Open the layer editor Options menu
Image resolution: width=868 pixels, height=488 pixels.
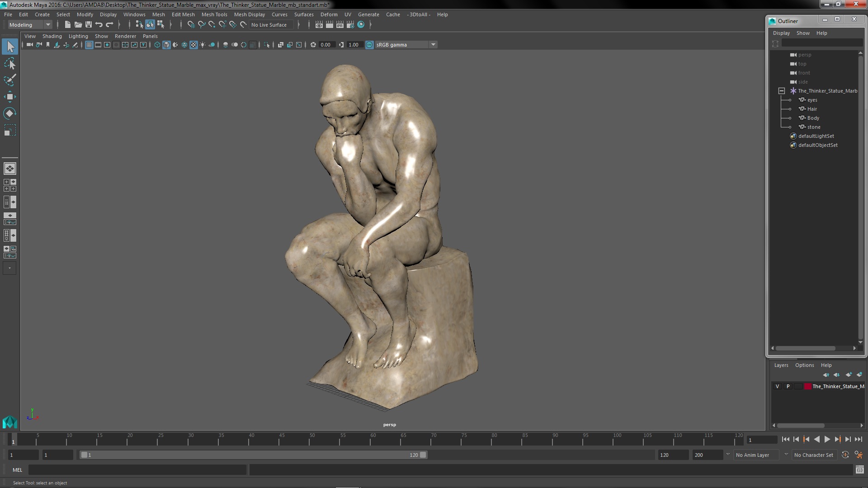(x=804, y=365)
